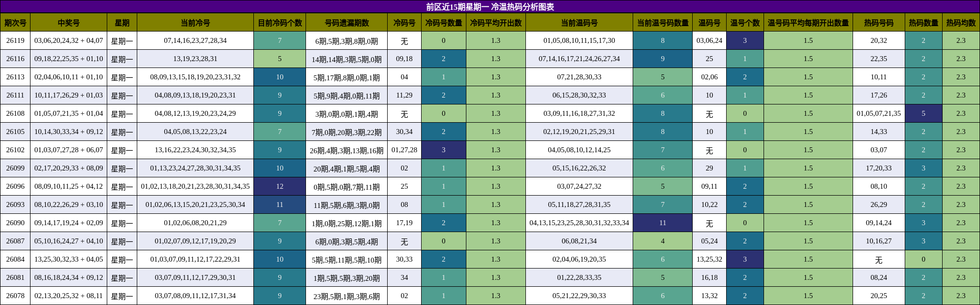
Task: Click period number 26078
Action: 15,296
